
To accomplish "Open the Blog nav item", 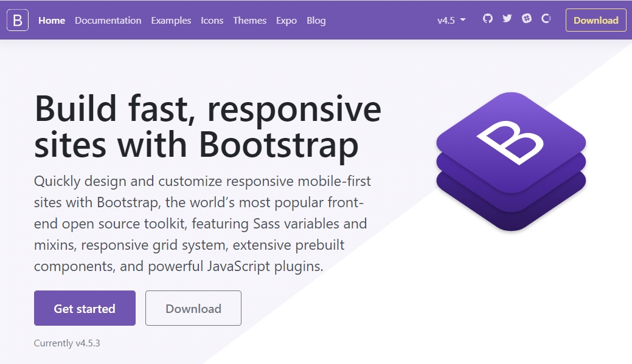I will pos(316,21).
